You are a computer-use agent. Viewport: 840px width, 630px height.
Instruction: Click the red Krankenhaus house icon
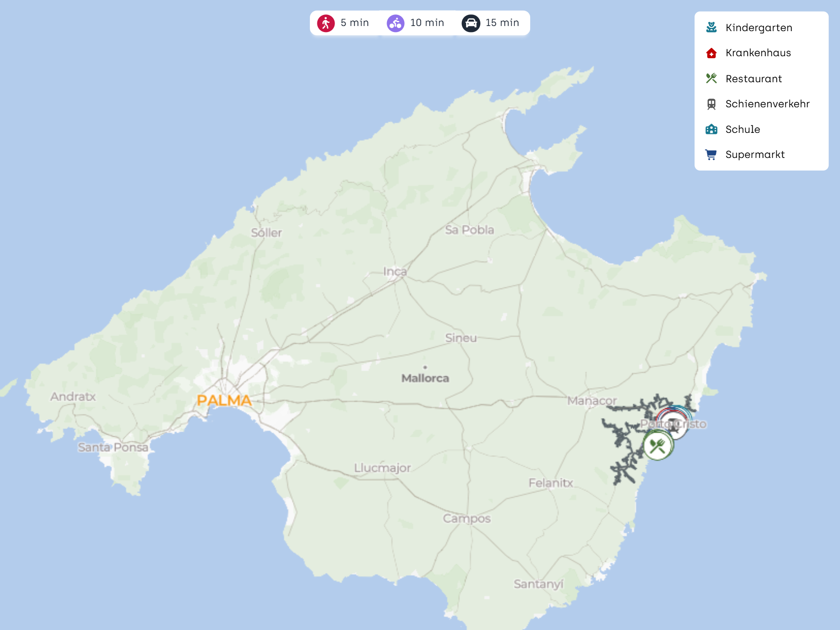[x=711, y=53]
